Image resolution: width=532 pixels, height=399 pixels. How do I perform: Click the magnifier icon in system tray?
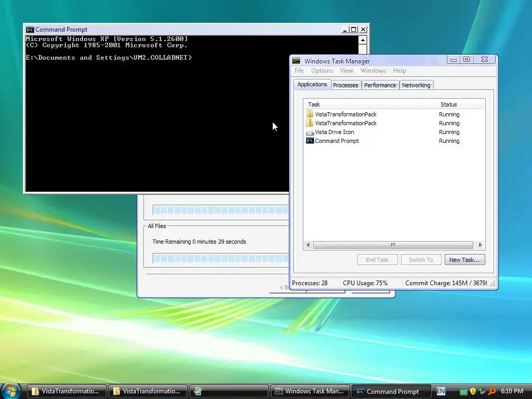[492, 391]
